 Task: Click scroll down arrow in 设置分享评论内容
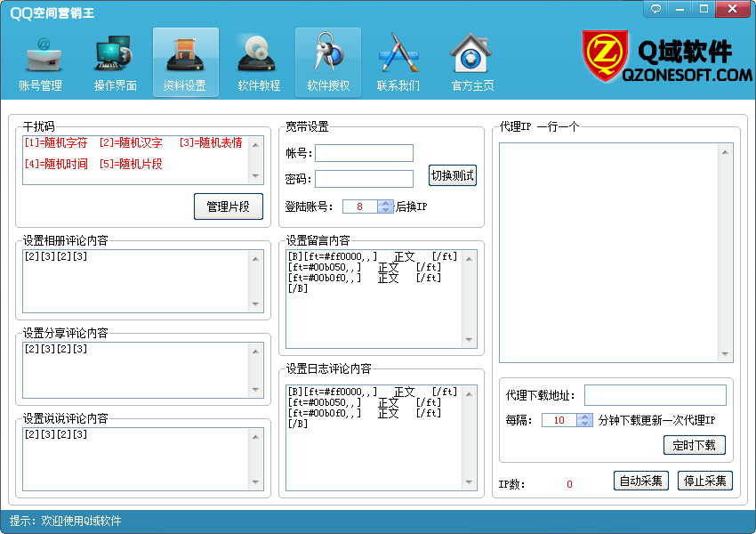click(x=255, y=389)
